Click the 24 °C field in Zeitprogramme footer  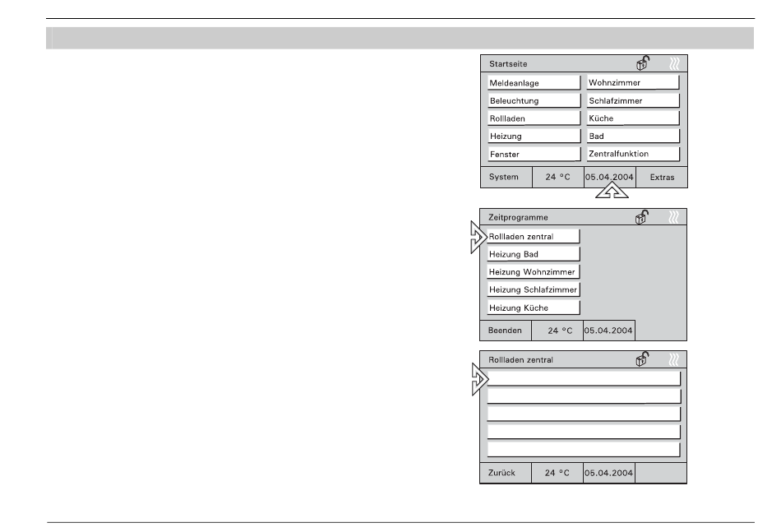point(557,331)
